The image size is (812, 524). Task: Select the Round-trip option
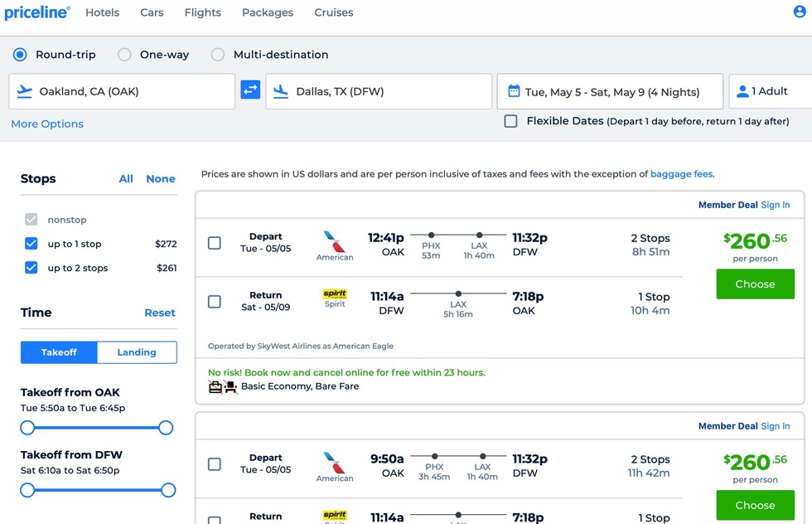click(20, 55)
